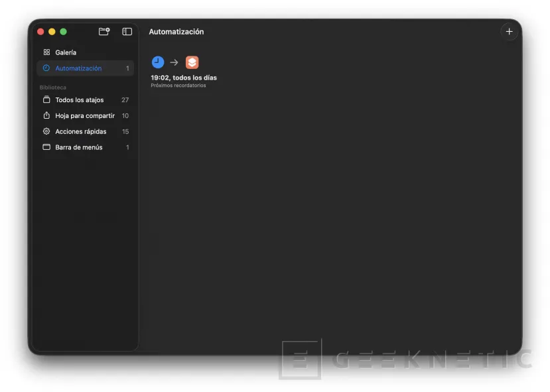Click the clock icon beside Automatización in sidebar
This screenshot has height=392, width=550.
click(x=46, y=68)
